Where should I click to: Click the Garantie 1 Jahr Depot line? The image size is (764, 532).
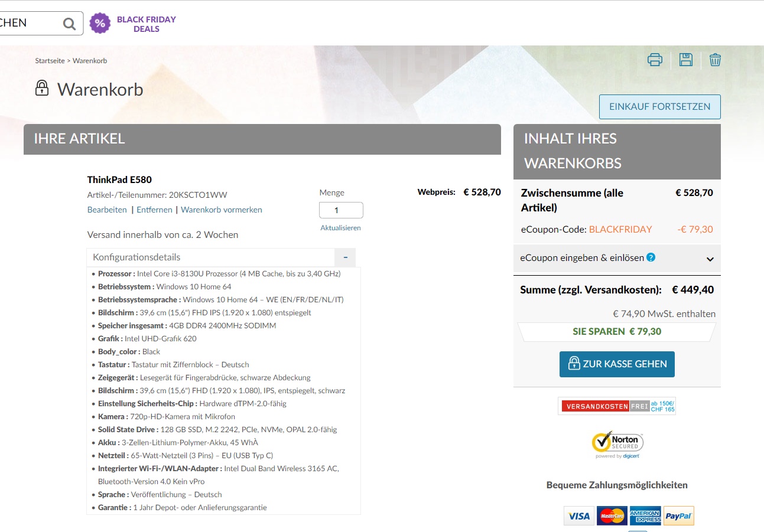[183, 507]
